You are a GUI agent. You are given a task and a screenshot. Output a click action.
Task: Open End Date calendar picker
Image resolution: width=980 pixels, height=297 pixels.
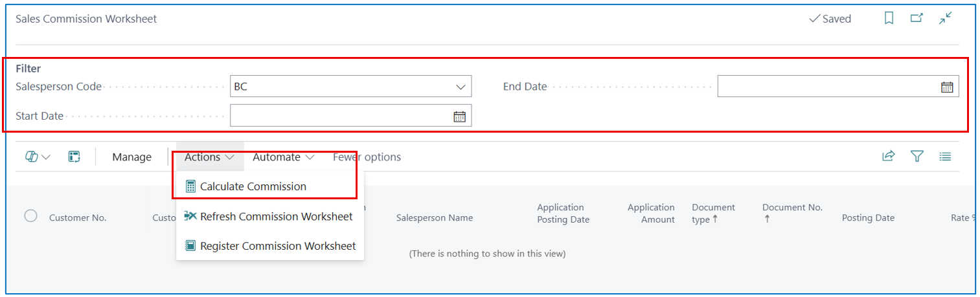tap(947, 87)
